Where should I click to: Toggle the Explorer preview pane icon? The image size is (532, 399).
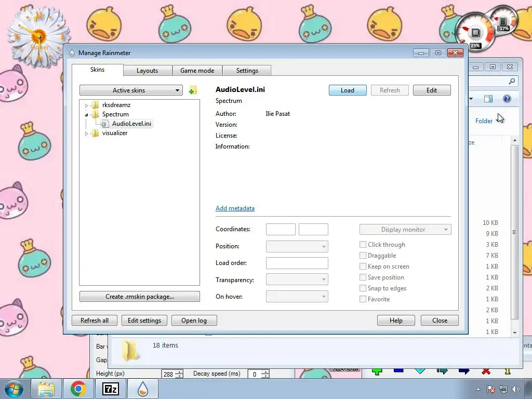tap(488, 99)
